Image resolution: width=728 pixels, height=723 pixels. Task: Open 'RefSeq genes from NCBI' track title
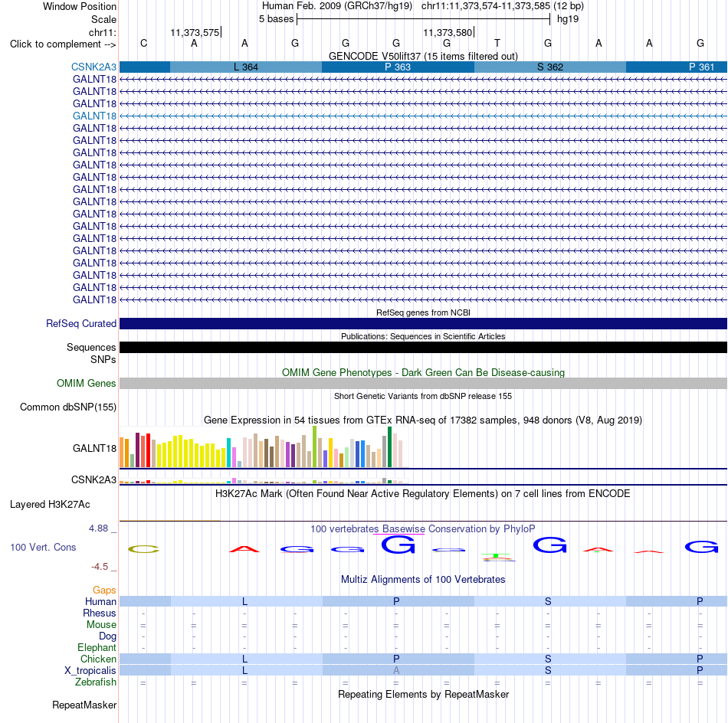click(x=423, y=312)
